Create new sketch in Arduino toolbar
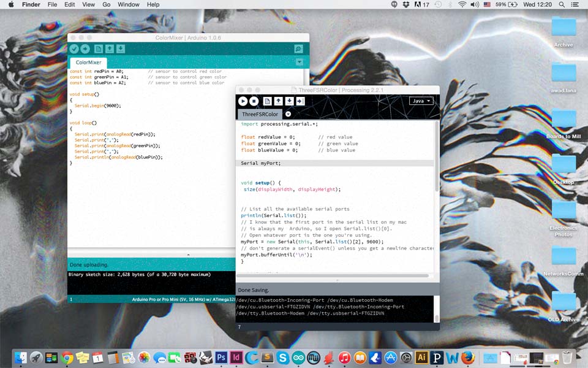 98,49
